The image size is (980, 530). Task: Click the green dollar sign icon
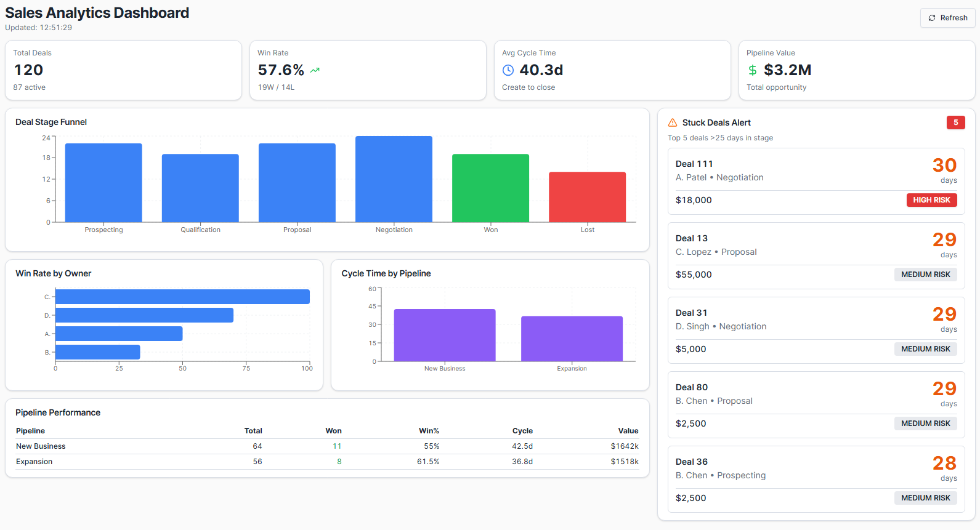click(x=752, y=70)
